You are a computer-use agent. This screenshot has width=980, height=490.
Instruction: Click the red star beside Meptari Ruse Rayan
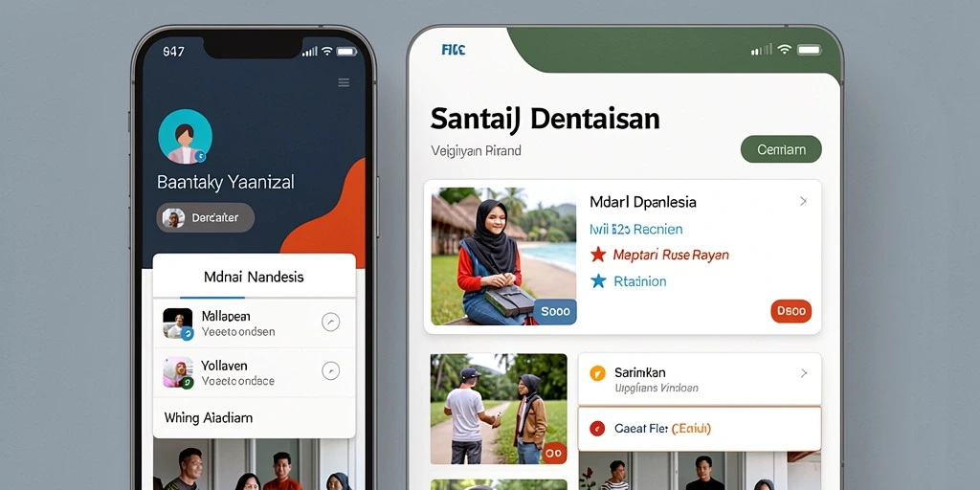(598, 255)
